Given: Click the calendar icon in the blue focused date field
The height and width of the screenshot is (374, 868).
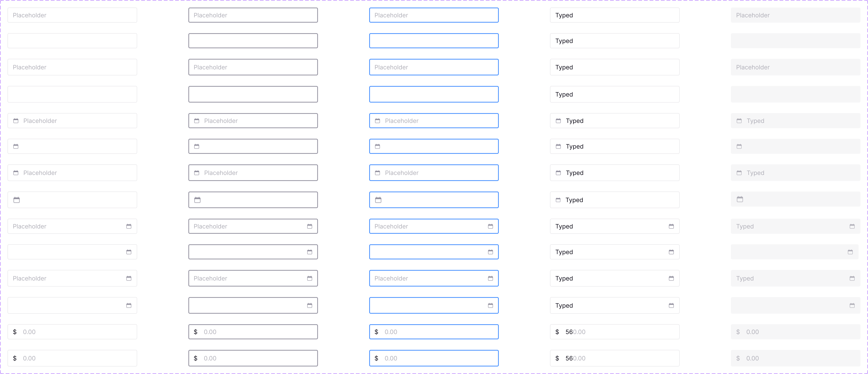Looking at the screenshot, I should pyautogui.click(x=378, y=120).
